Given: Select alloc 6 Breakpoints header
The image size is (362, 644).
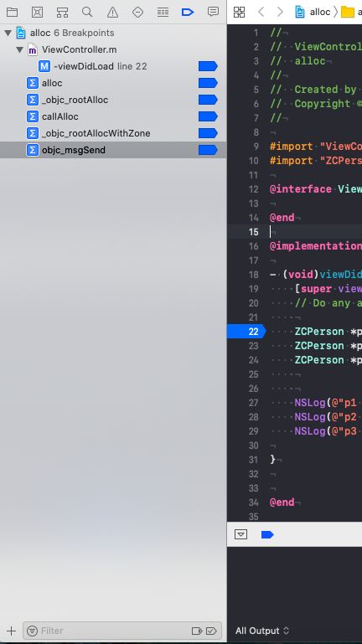Looking at the screenshot, I should tap(113, 33).
